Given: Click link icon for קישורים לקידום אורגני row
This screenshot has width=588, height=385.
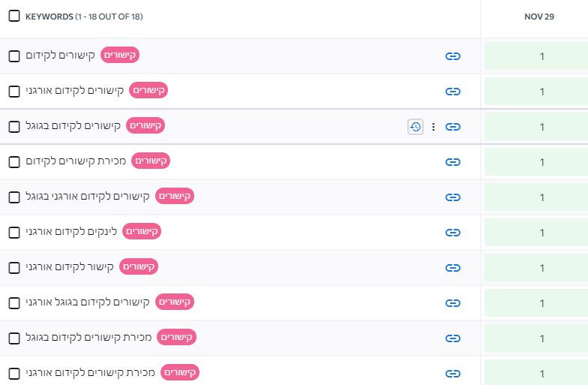Looking at the screenshot, I should (453, 92).
